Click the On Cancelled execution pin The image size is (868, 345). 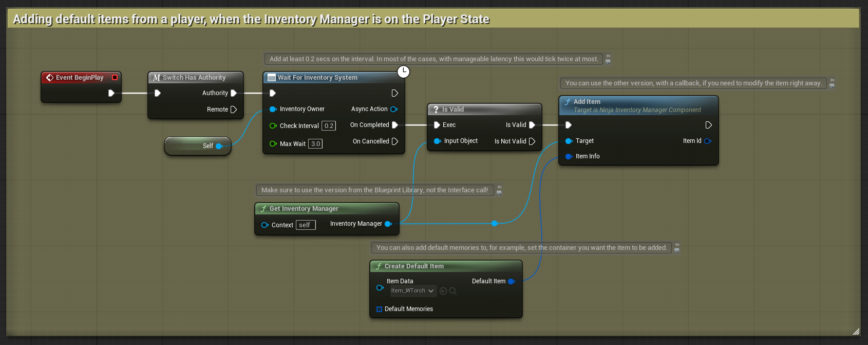(x=394, y=141)
